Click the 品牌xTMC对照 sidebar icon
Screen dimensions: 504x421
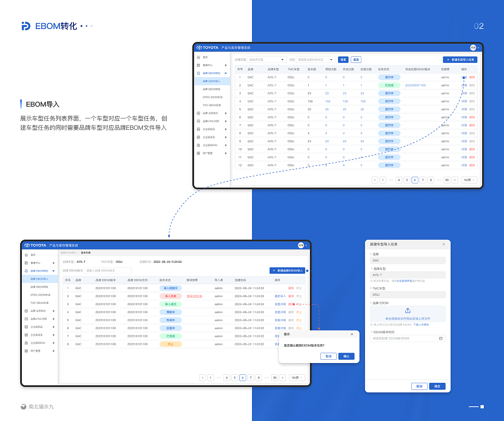click(198, 121)
